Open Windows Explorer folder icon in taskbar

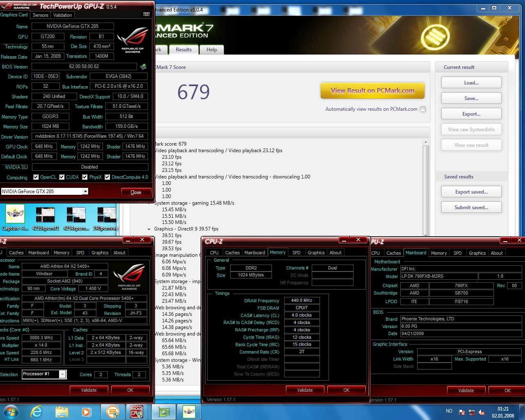pyautogui.click(x=62, y=411)
